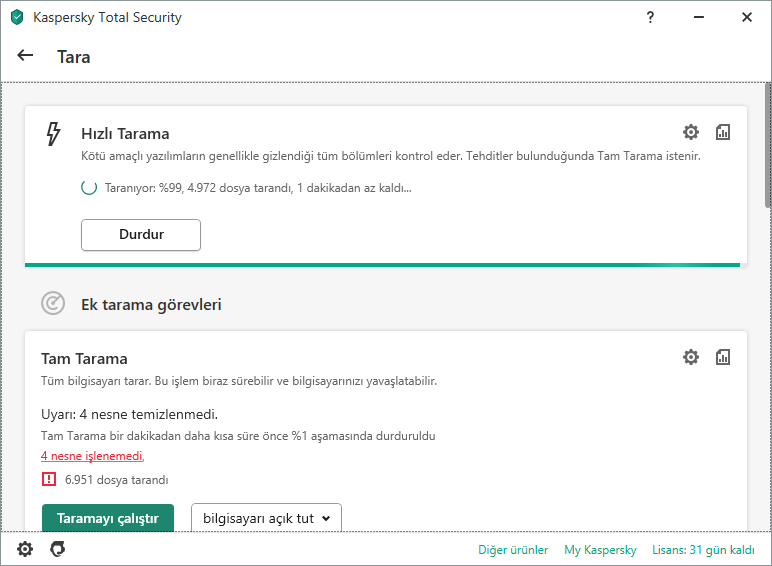The height and width of the screenshot is (566, 772).
Task: Open support agent icon in footer
Action: [x=58, y=549]
